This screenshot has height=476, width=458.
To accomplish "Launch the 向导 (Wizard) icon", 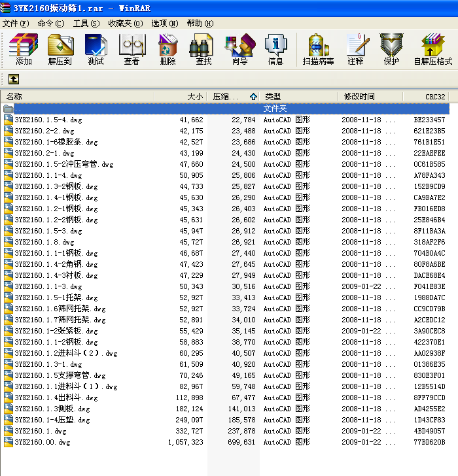I will [240, 50].
